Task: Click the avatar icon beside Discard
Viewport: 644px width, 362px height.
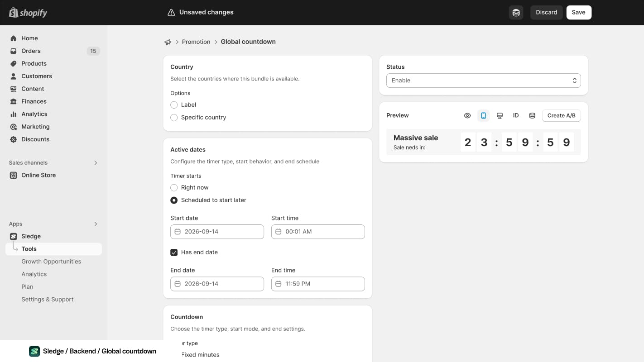Action: tap(516, 13)
